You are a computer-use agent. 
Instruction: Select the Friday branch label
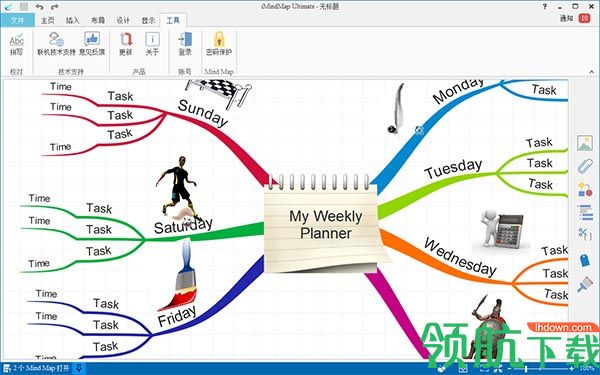tap(177, 316)
